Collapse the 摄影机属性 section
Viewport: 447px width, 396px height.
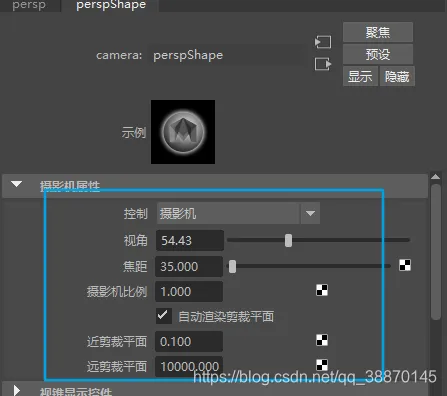(16, 184)
